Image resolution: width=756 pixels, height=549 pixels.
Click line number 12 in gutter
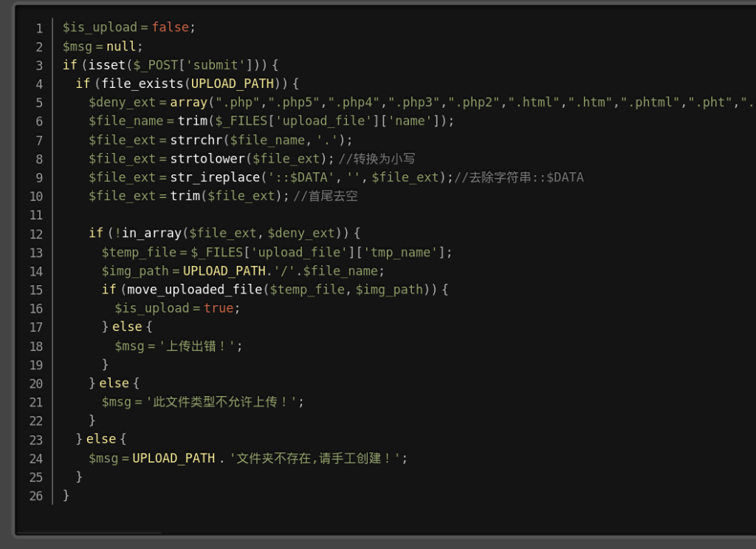[x=36, y=234]
